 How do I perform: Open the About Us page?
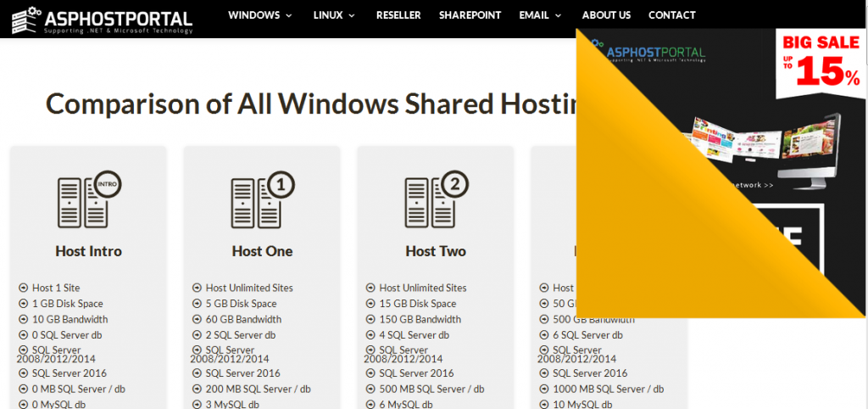click(606, 15)
